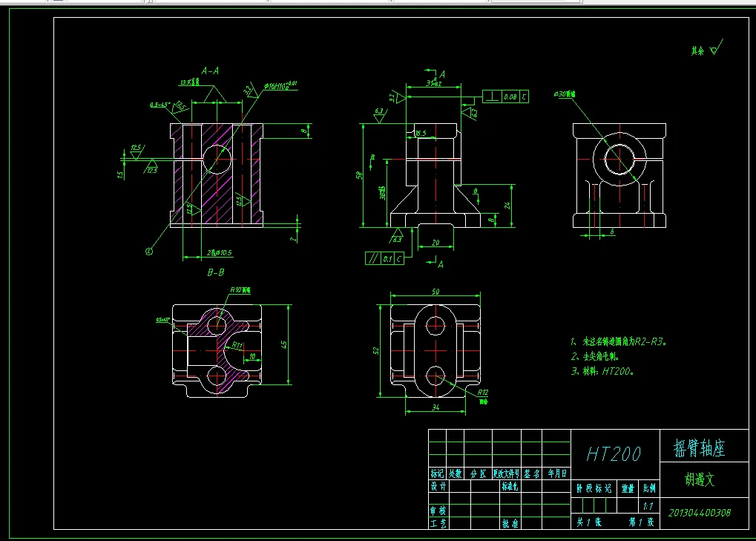The width and height of the screenshot is (756, 541).
Task: Select the perpendicularity symbol in 0.08 tolerance frame
Action: click(492, 96)
